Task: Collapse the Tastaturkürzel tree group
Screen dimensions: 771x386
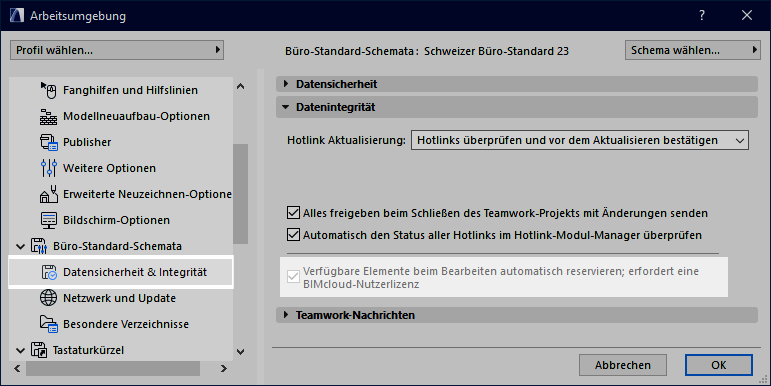Action: (x=20, y=351)
